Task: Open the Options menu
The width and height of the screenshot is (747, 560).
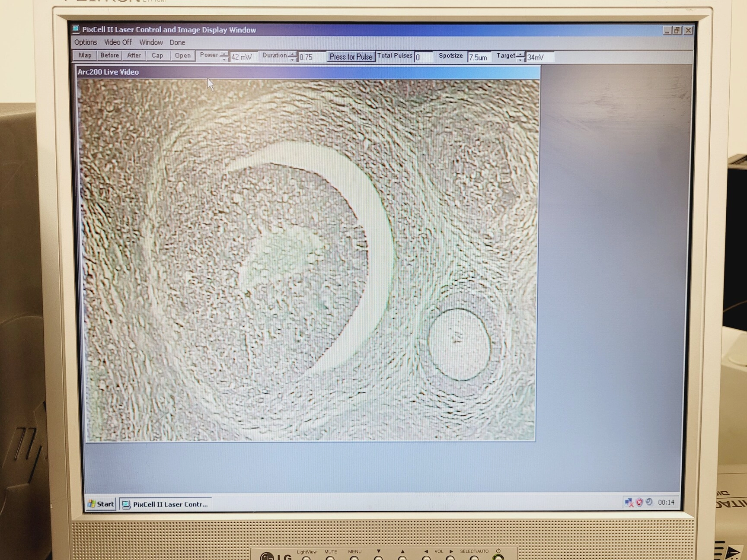Action: (86, 42)
